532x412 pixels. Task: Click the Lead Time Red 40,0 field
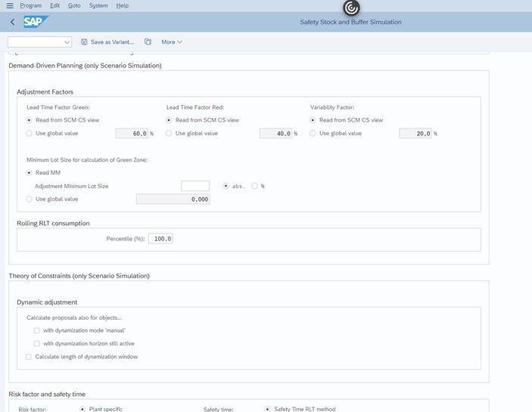275,134
